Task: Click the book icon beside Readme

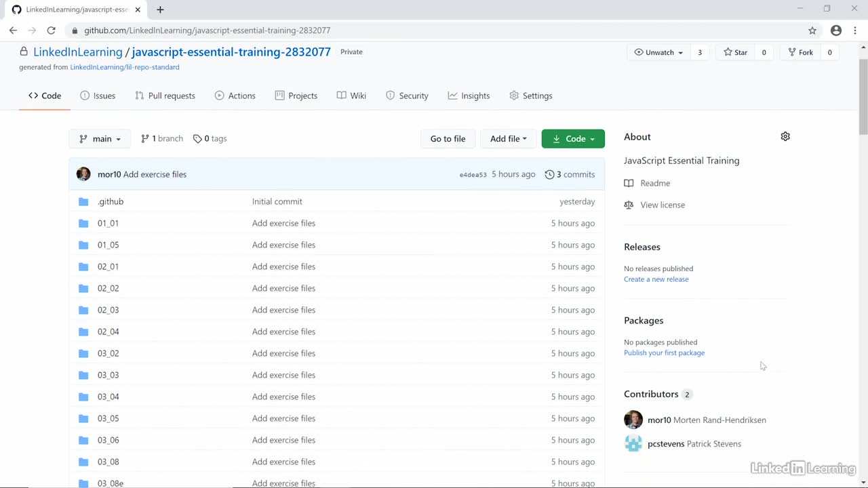Action: (629, 183)
